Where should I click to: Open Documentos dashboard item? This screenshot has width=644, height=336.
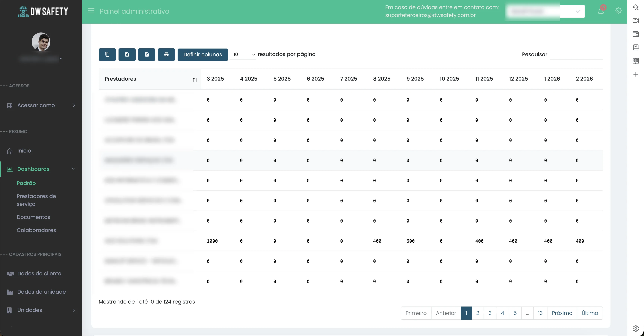[x=33, y=217]
